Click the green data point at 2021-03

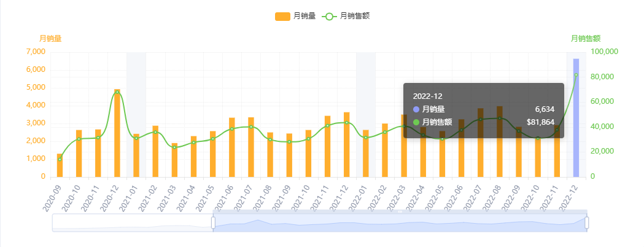coord(174,147)
